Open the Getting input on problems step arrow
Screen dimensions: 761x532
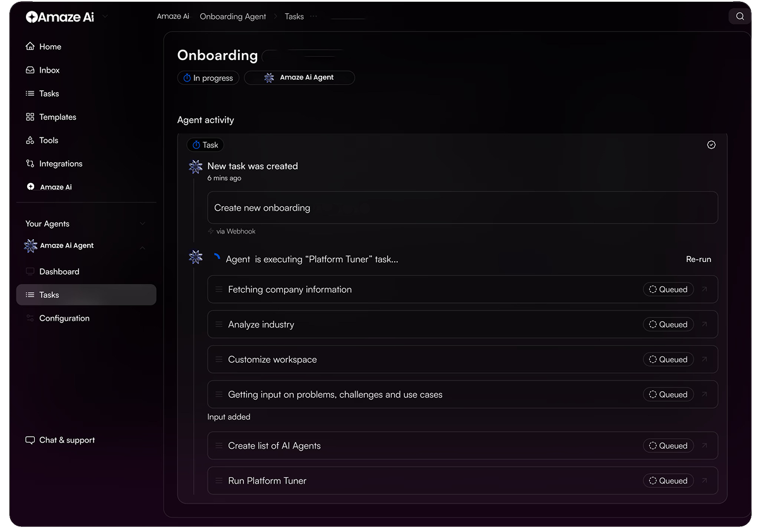tap(705, 394)
